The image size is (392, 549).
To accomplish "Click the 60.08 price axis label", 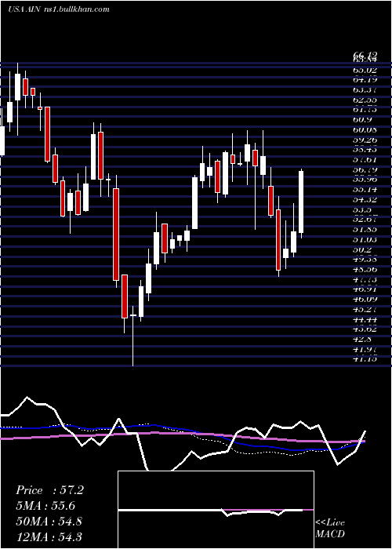I will [365, 130].
